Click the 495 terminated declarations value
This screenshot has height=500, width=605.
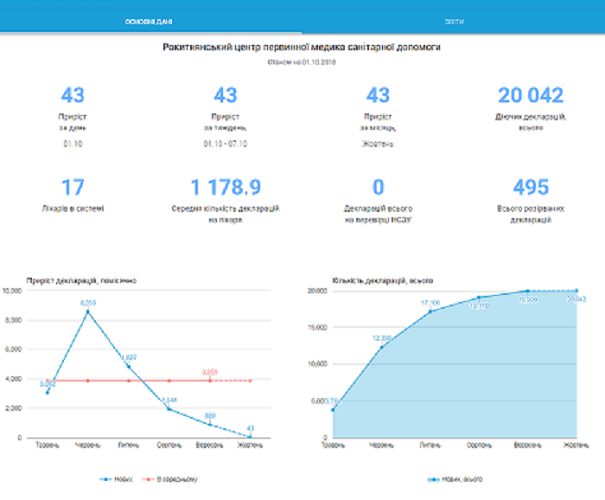tap(531, 187)
